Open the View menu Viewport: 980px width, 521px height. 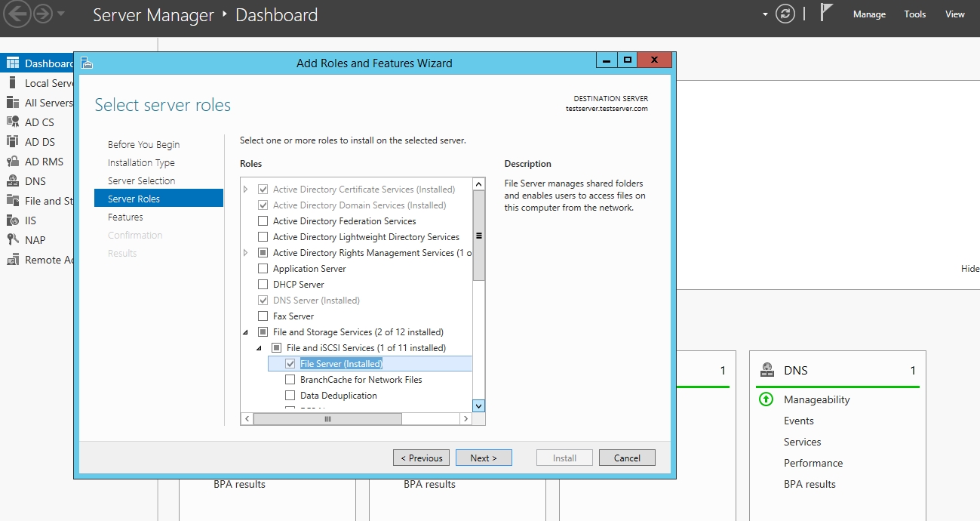click(x=955, y=14)
